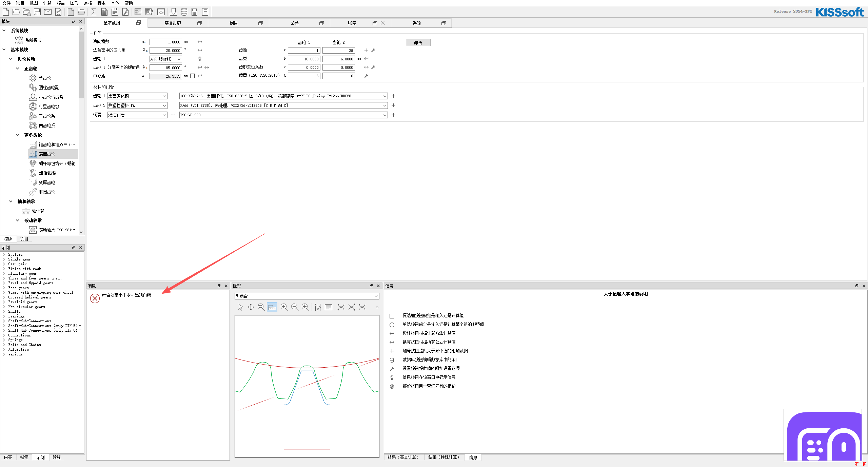Click the save floppy disk icon
Screen dimensions: 868x467
[x=37, y=12]
